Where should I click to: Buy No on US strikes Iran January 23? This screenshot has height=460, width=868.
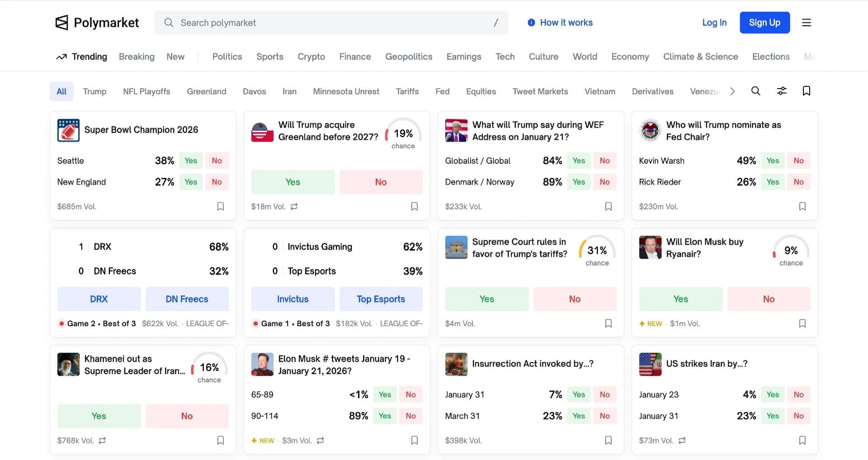click(799, 394)
